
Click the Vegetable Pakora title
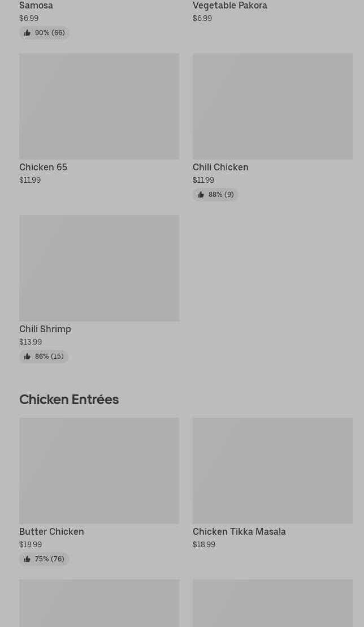(x=229, y=6)
